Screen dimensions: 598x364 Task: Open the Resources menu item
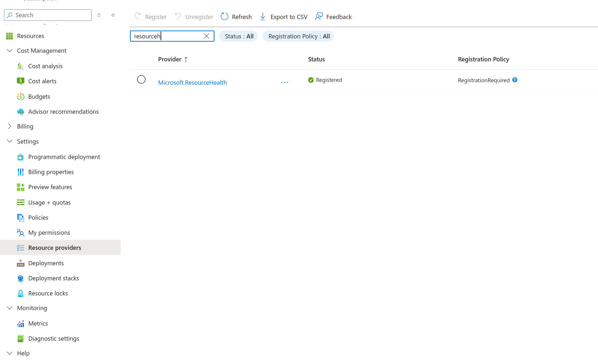[x=31, y=36]
